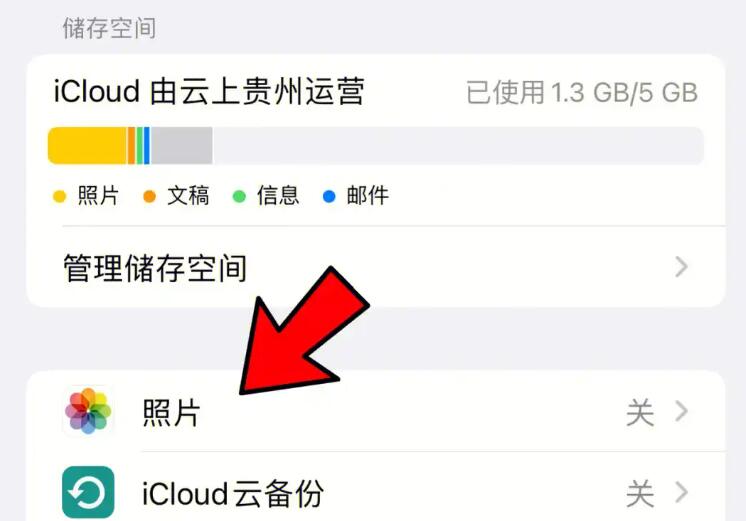Open the 照片 settings row label
The height and width of the screenshot is (521, 746).
(171, 412)
